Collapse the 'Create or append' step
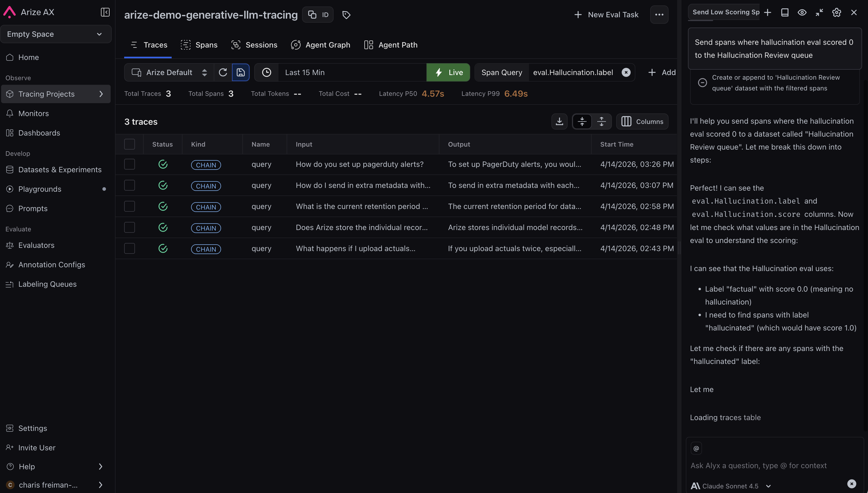This screenshot has width=868, height=493. 702,83
